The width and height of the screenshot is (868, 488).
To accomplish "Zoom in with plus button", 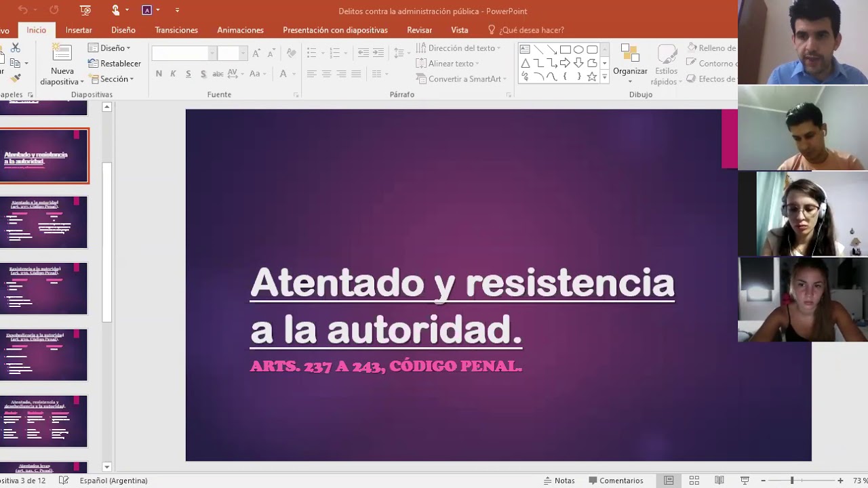I will pos(840,481).
